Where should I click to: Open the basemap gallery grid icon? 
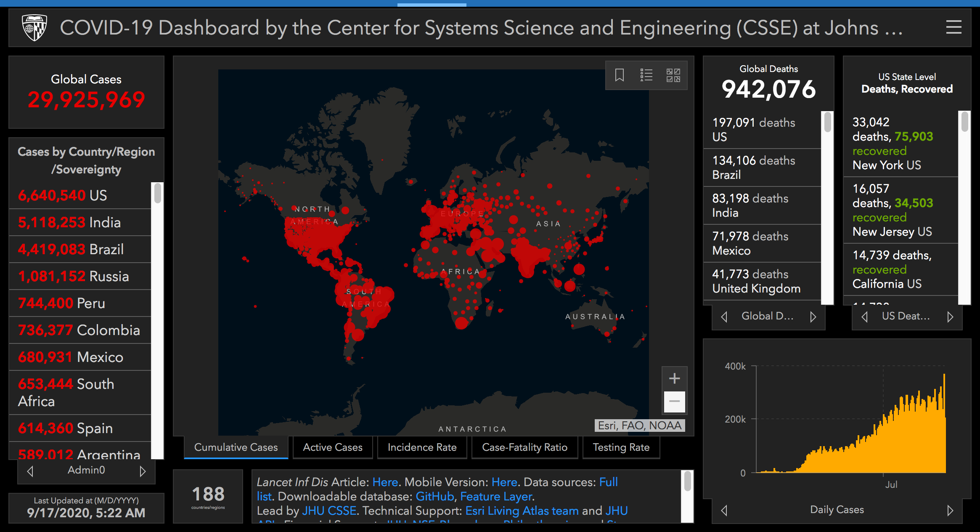pyautogui.click(x=673, y=75)
